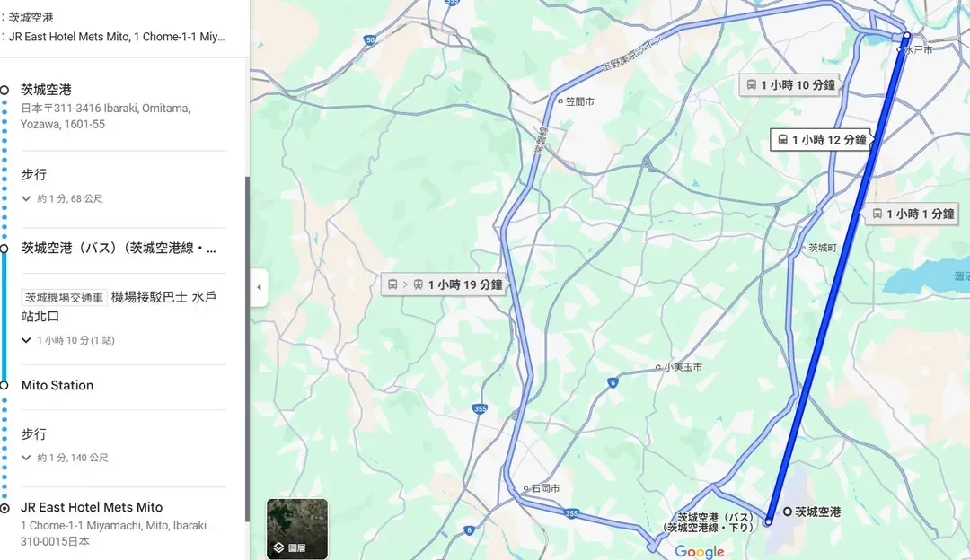
Task: Expand walking step 約 1 分, 140 公尺
Action: (65, 458)
